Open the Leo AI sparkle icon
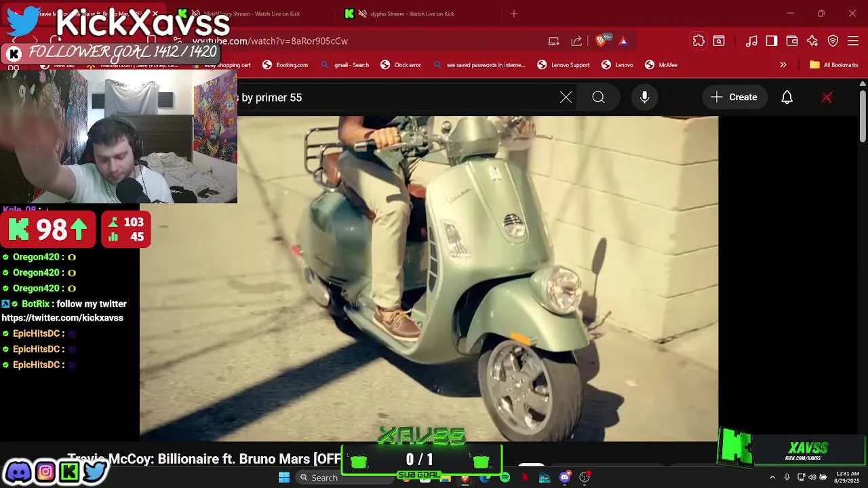Viewport: 868px width, 488px height. pyautogui.click(x=812, y=41)
